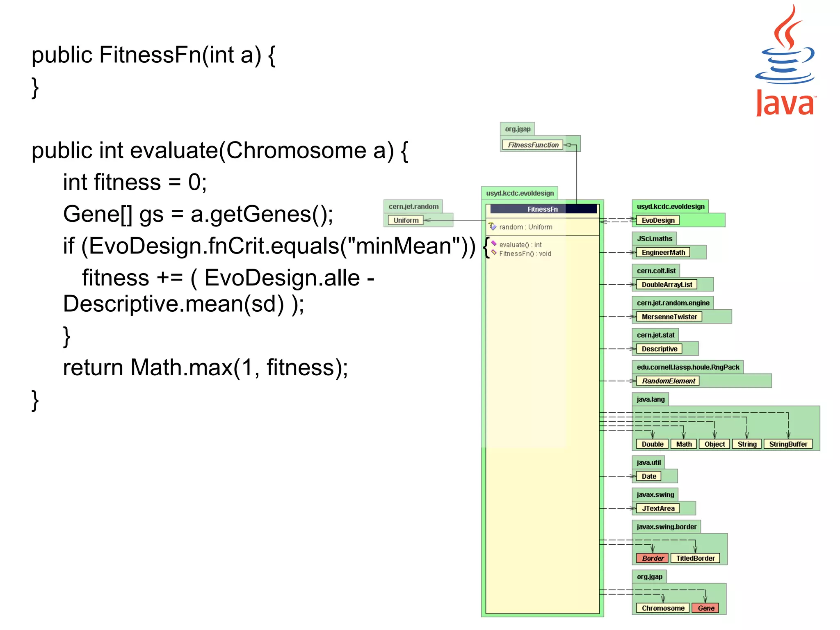Screen dimensions: 840x630
Task: Select the TitledBorder class box
Action: [x=695, y=558]
